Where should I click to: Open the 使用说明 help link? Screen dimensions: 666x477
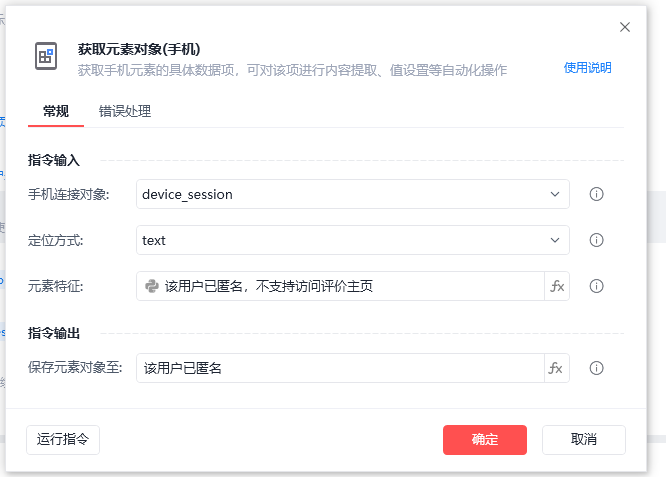pos(587,68)
